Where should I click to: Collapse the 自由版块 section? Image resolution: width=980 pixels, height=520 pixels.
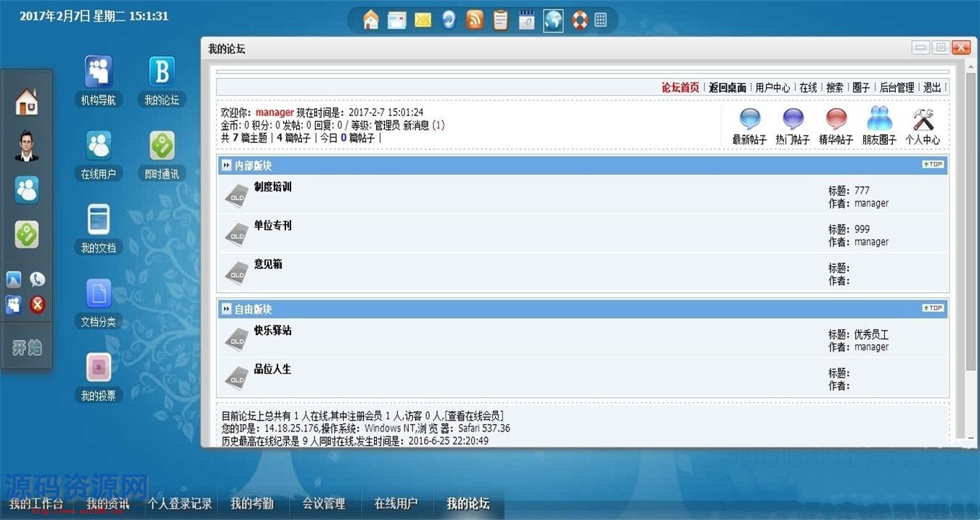[226, 309]
